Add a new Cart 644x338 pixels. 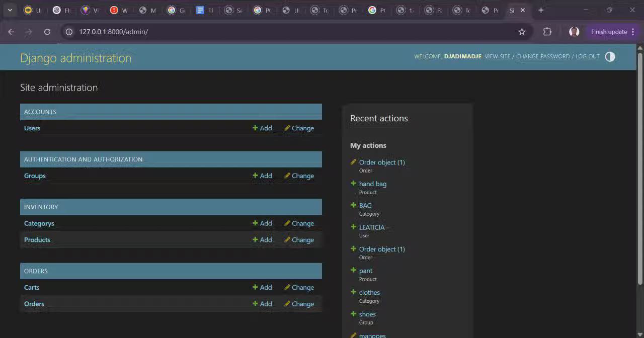coord(262,288)
